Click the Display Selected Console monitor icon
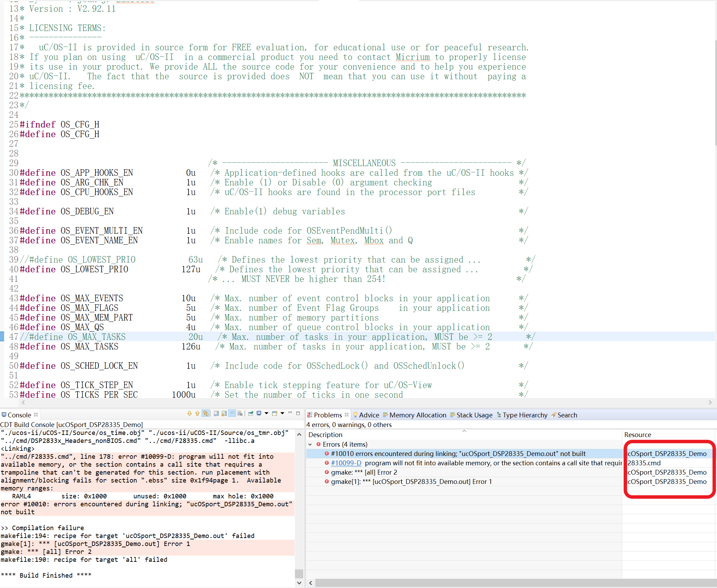 coord(259,414)
